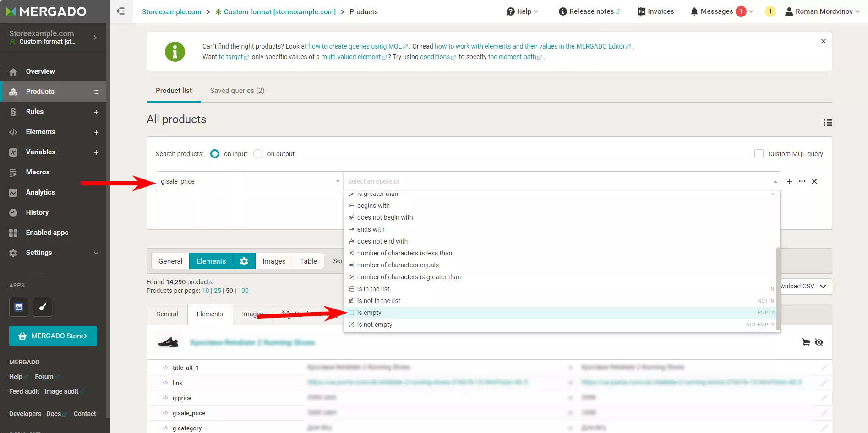Open Release notes
Viewport: 868px width, 433px height.
[x=590, y=11]
